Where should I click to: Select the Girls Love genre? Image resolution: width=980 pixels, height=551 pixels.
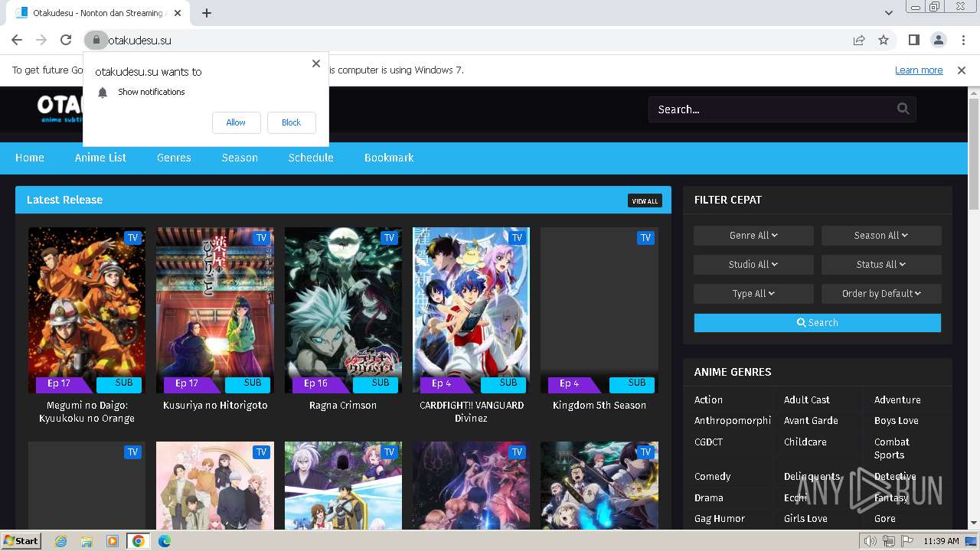tap(805, 518)
